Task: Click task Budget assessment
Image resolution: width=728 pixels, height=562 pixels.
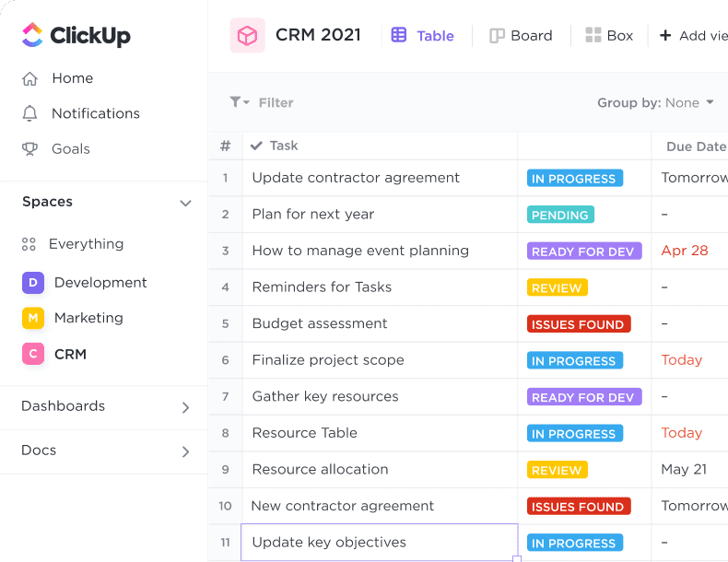Action: 320,323
